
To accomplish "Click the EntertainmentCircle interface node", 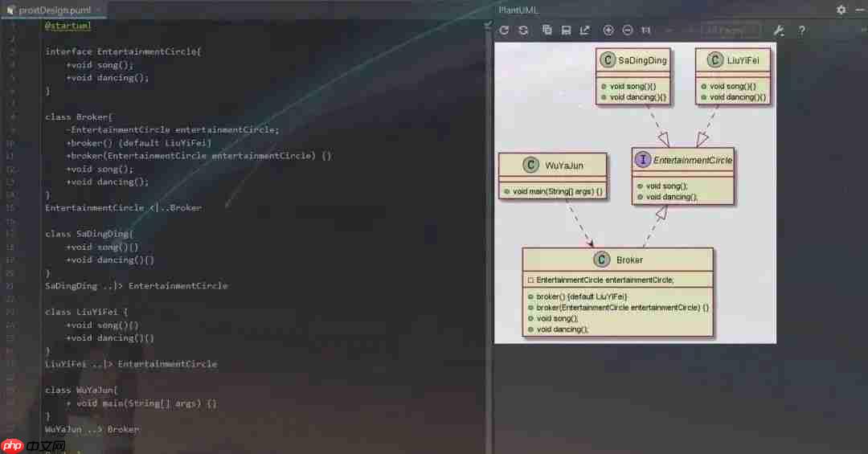I will point(683,176).
